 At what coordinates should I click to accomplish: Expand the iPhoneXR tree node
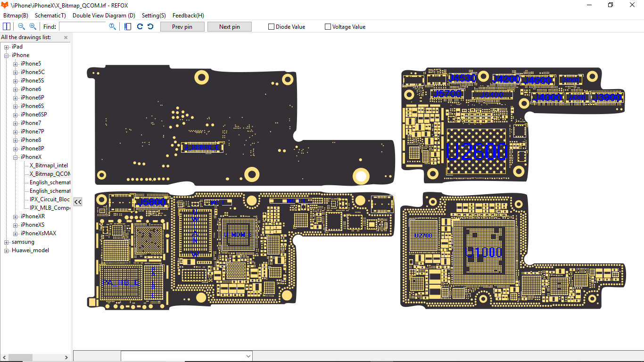coord(16,216)
